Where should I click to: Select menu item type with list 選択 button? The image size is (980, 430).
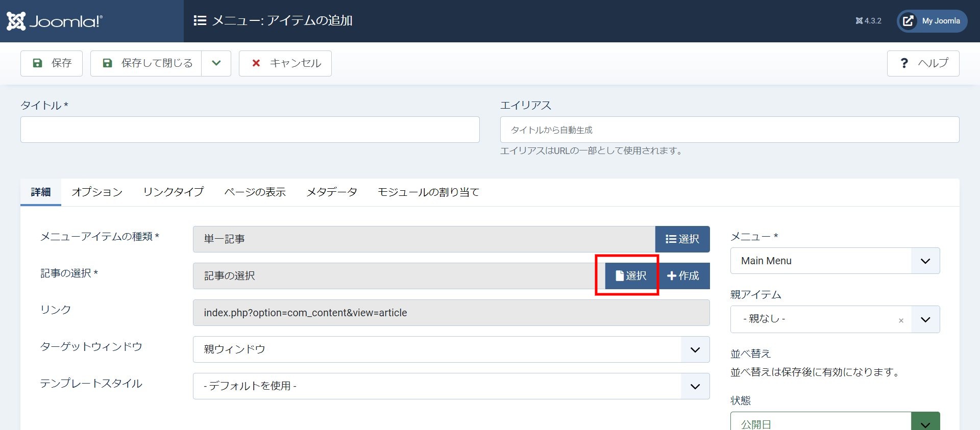[x=682, y=239]
